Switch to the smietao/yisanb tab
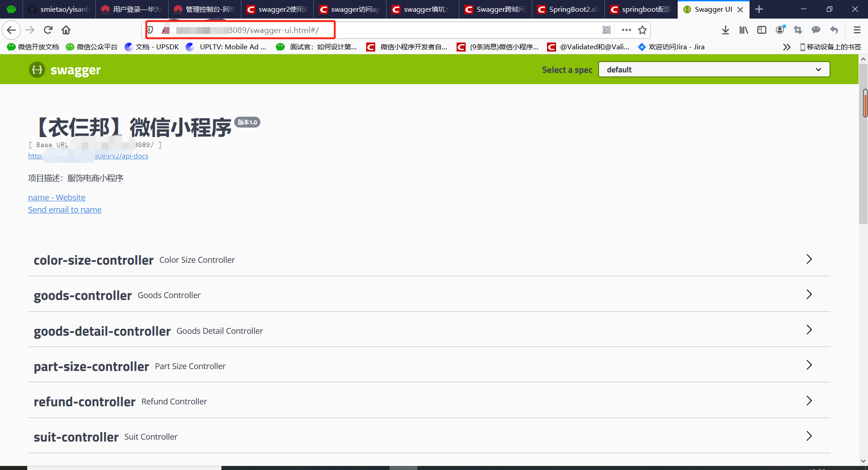Viewport: 868px width, 470px height. coord(59,9)
